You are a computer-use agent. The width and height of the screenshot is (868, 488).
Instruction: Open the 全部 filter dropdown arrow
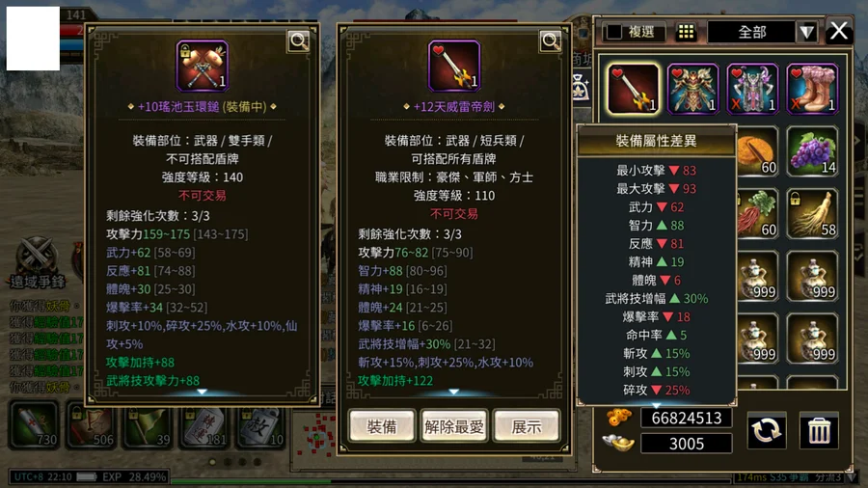806,32
